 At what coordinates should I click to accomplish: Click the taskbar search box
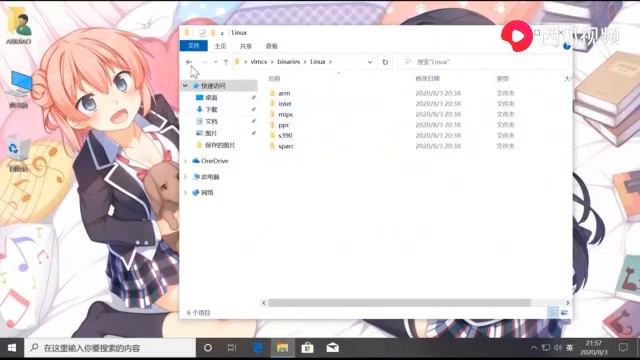(x=110, y=348)
